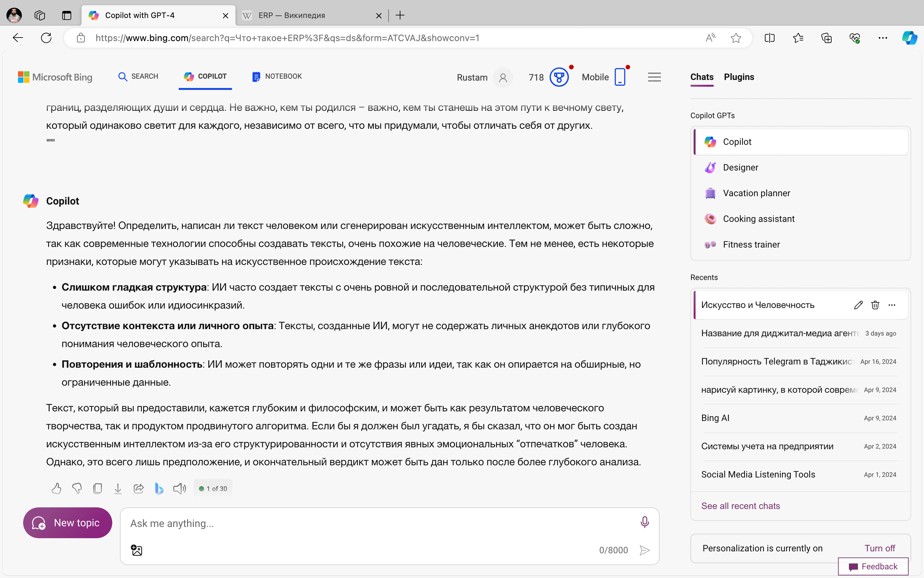Select the Designer GPT
Image resolution: width=924 pixels, height=578 pixels.
tap(801, 167)
